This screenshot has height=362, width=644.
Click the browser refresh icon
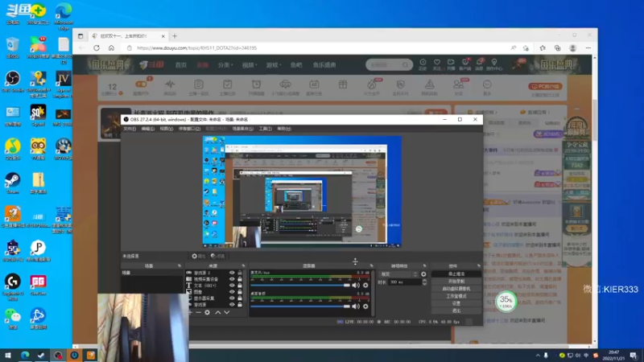(x=97, y=48)
